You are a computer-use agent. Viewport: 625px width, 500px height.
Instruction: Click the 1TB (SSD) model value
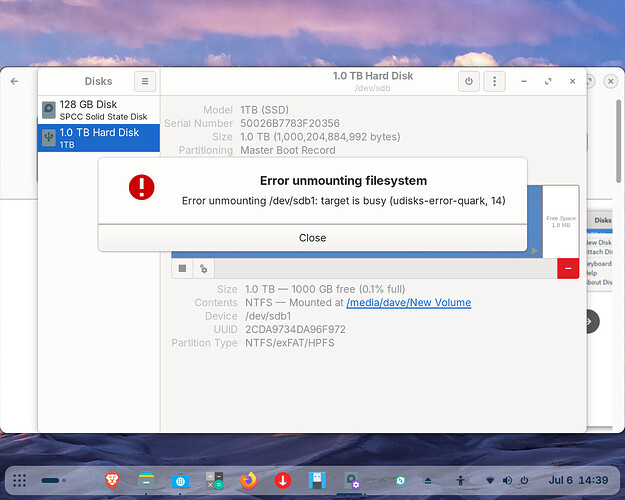264,110
